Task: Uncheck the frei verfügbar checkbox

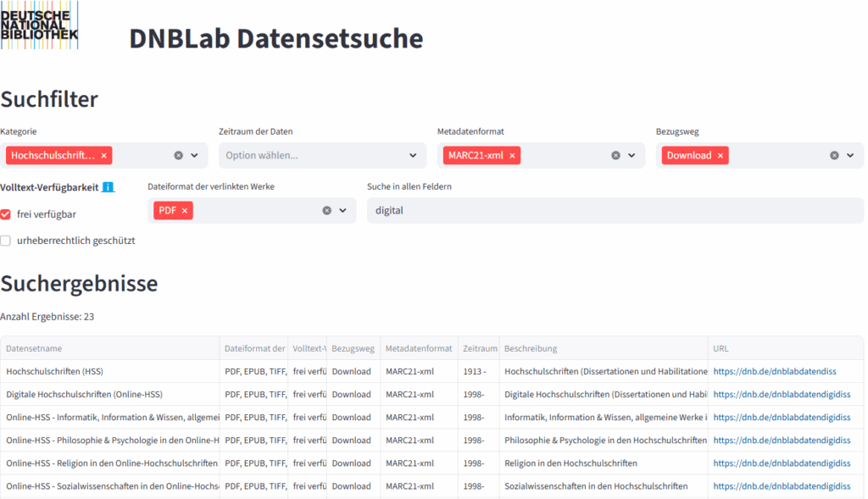Action: click(6, 214)
